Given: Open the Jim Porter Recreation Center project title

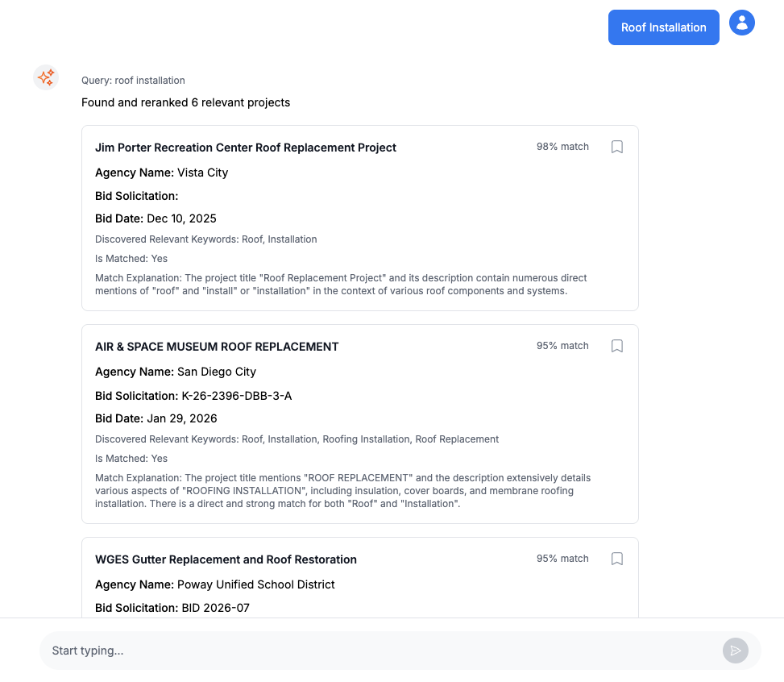Looking at the screenshot, I should [245, 148].
